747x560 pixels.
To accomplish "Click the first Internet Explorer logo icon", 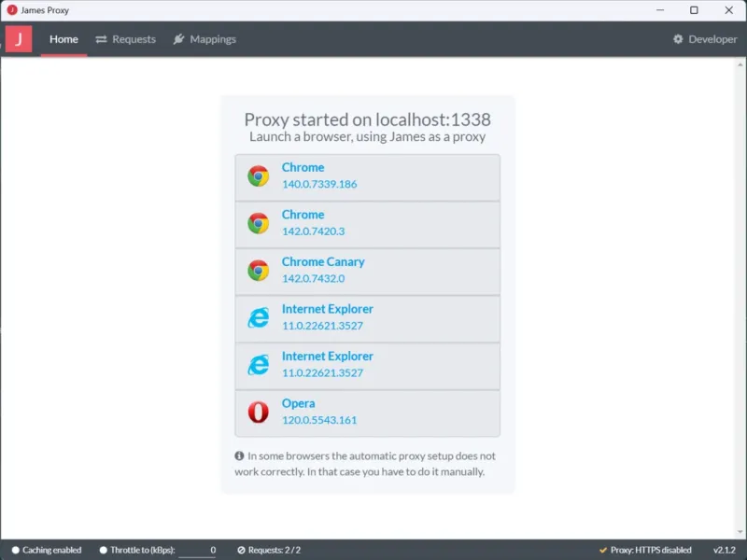I will point(259,317).
